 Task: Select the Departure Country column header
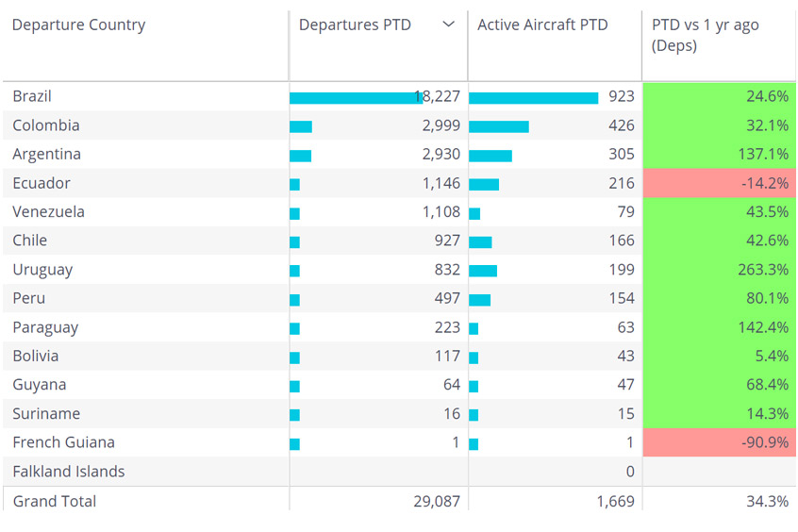pos(78,25)
